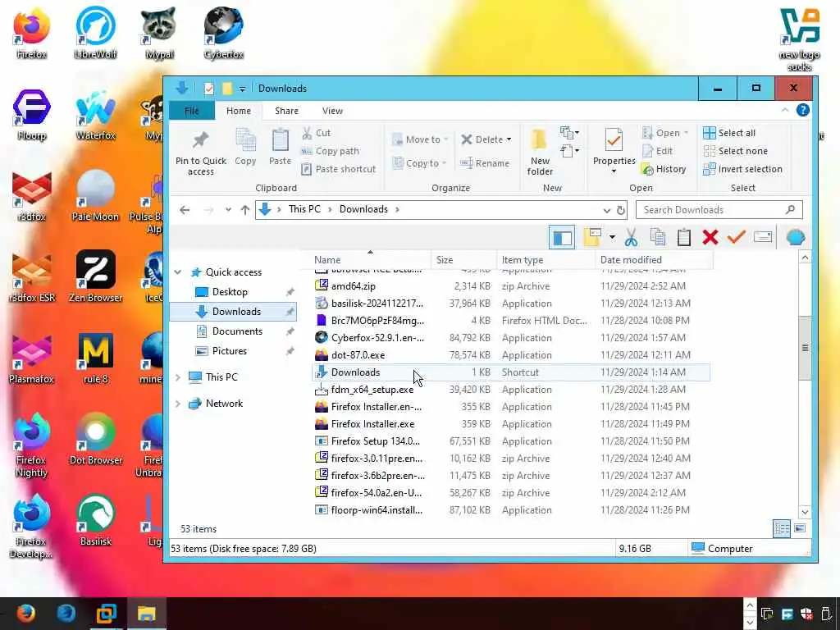Expand the Network tree node
Screen dimensions: 840x630
pyautogui.click(x=178, y=404)
